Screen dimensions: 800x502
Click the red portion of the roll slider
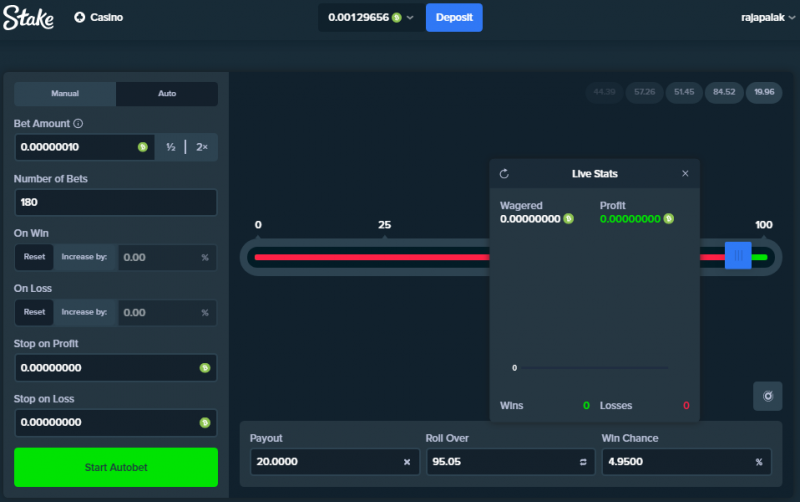click(x=371, y=257)
